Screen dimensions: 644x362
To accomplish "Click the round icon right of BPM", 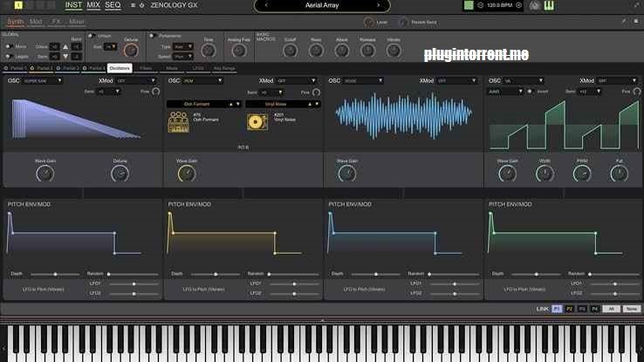I will coord(518,5).
